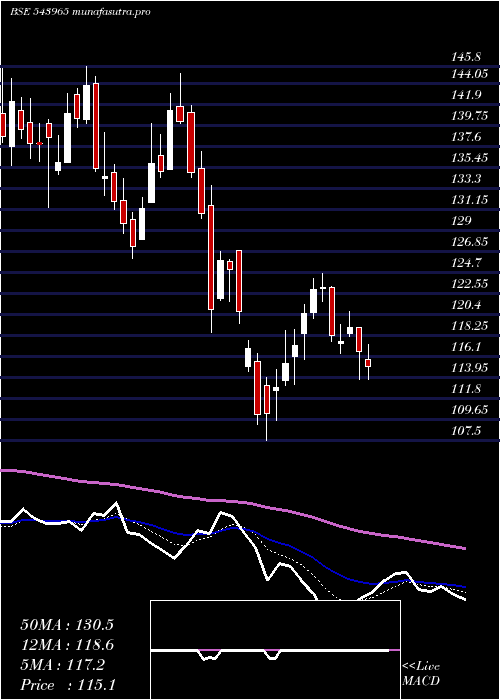Click the 124.7 price axis label
This screenshot has height=700, width=500.
point(466,262)
